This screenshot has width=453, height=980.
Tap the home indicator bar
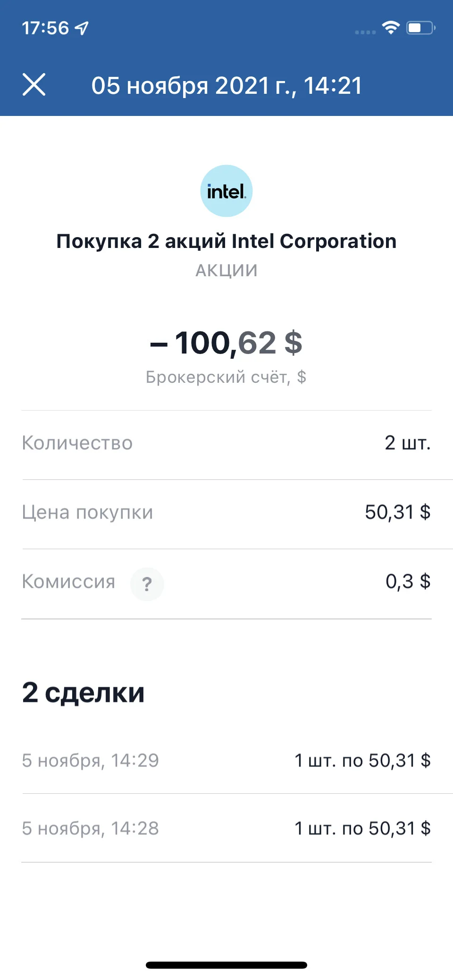(x=226, y=965)
